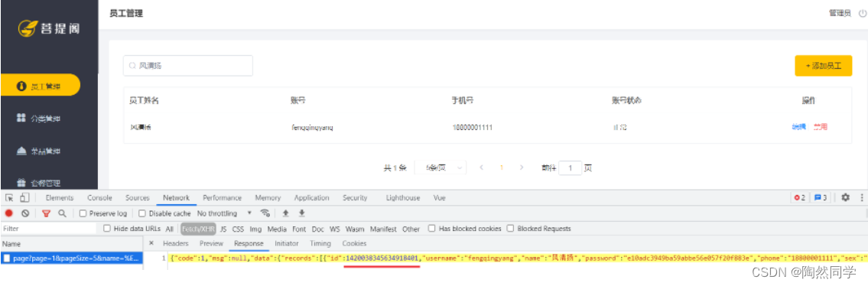The image size is (868, 286).
Task: Open the DevTools inspect element picker icon
Action: pyautogui.click(x=9, y=197)
